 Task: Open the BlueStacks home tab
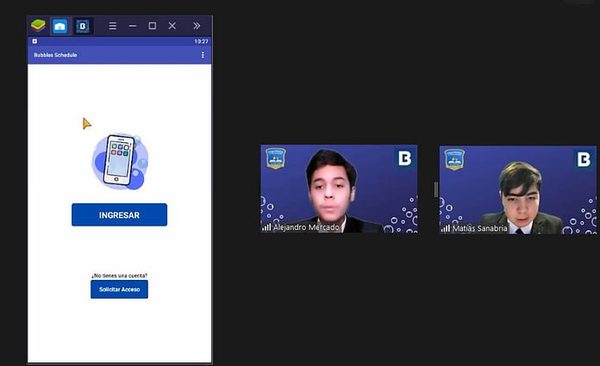60,26
